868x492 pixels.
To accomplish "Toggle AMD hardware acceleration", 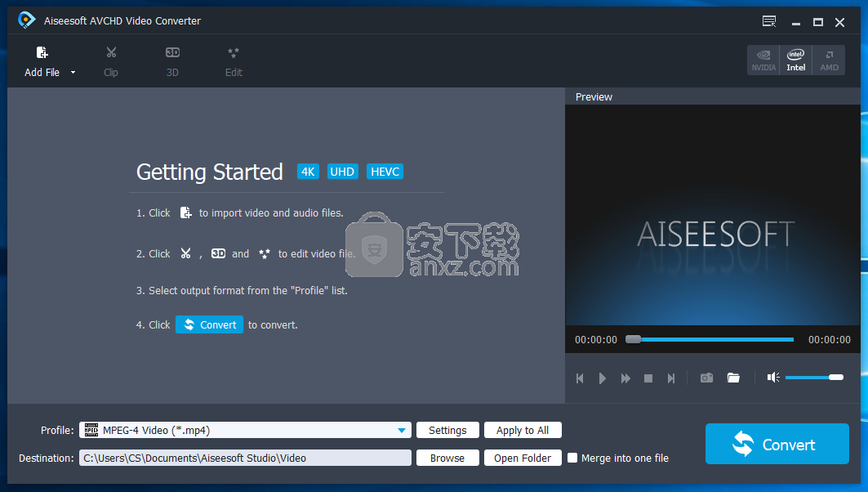I will (x=829, y=60).
